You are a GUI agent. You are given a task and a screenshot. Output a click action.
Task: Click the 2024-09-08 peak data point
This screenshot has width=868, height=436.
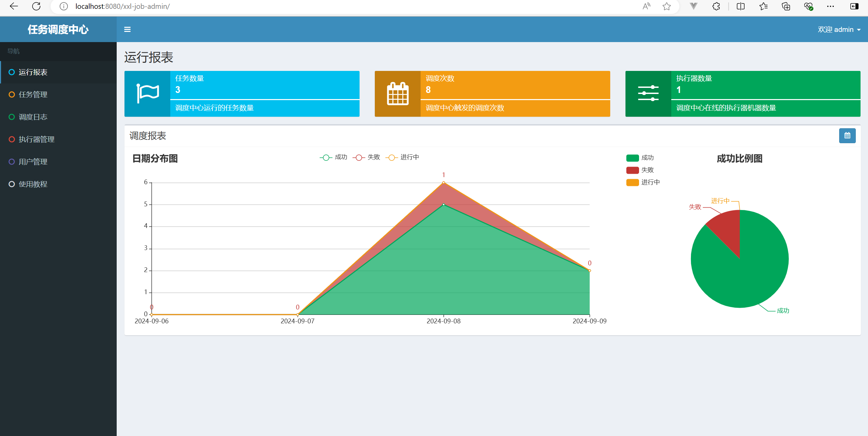tap(444, 183)
